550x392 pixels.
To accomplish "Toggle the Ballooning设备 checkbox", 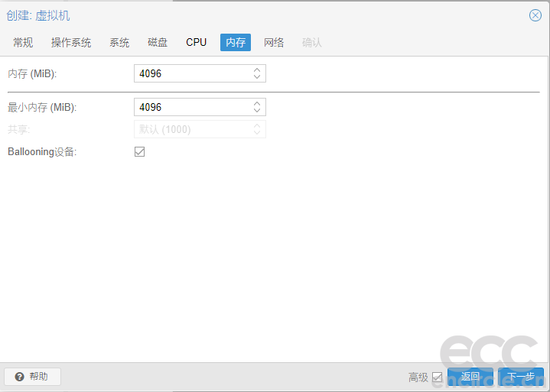I will 139,151.
